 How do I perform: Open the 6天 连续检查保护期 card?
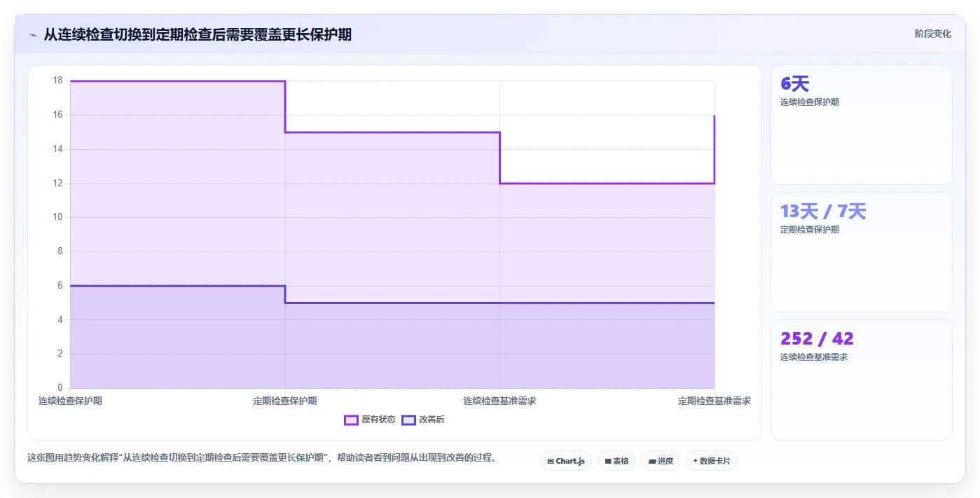[x=862, y=125]
